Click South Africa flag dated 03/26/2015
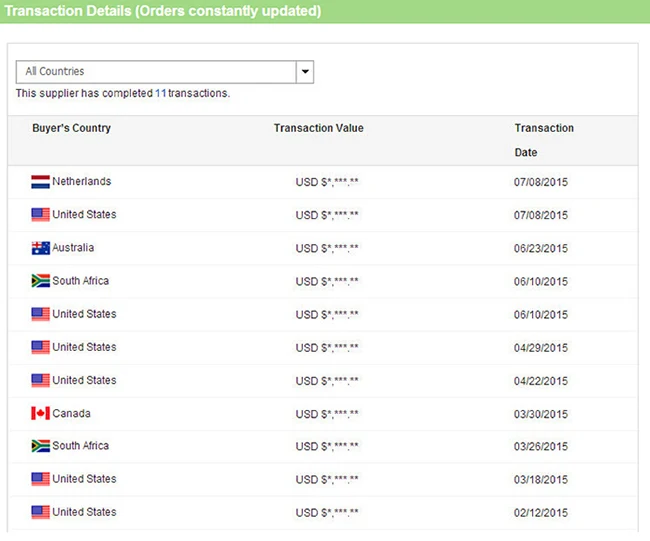This screenshot has width=650, height=541. [40, 446]
